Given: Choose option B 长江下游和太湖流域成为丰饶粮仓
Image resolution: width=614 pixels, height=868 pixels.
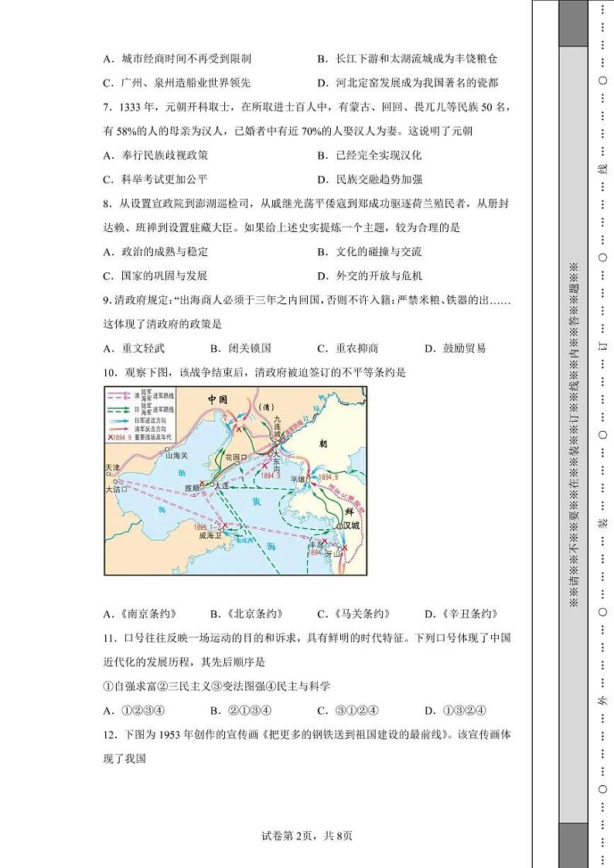Looking at the screenshot, I should [x=407, y=59].
